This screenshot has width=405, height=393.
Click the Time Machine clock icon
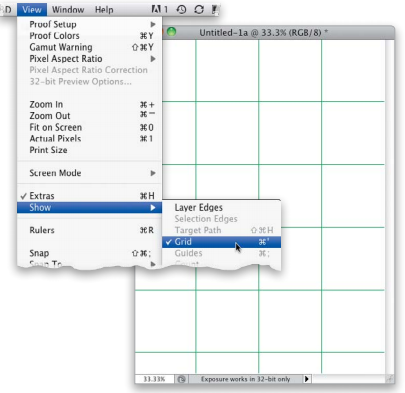click(181, 9)
